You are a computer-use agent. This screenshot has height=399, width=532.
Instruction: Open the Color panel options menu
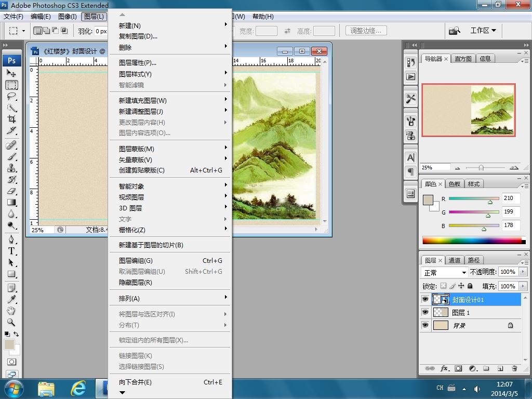[x=525, y=186]
